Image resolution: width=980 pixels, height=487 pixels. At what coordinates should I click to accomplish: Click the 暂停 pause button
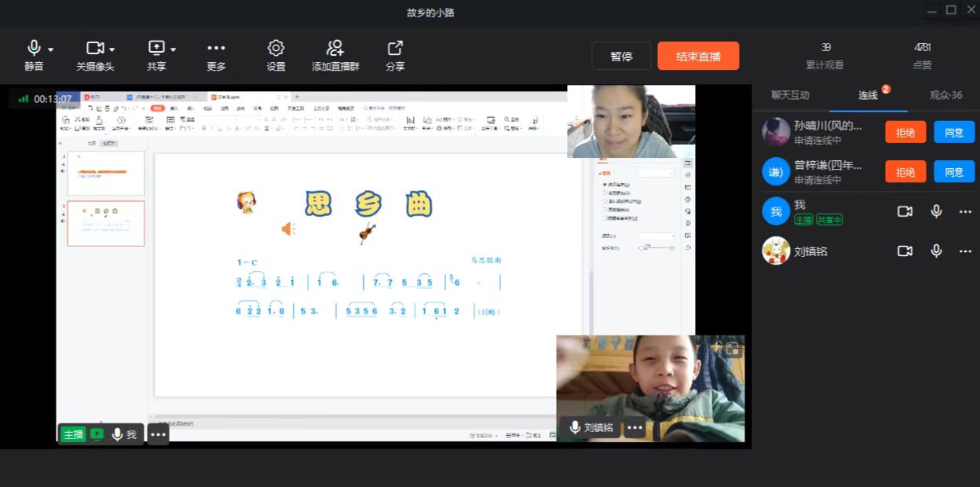click(621, 56)
